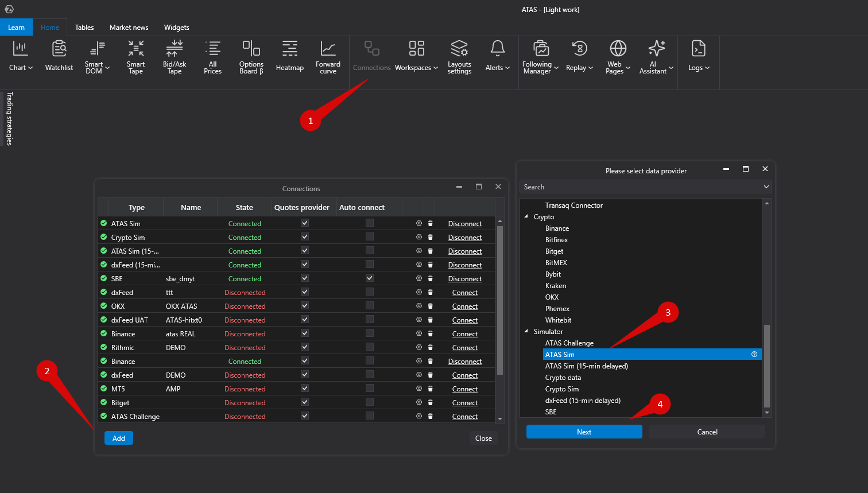Open settings gear for Binance atas REAL
The width and height of the screenshot is (868, 493).
coord(419,333)
